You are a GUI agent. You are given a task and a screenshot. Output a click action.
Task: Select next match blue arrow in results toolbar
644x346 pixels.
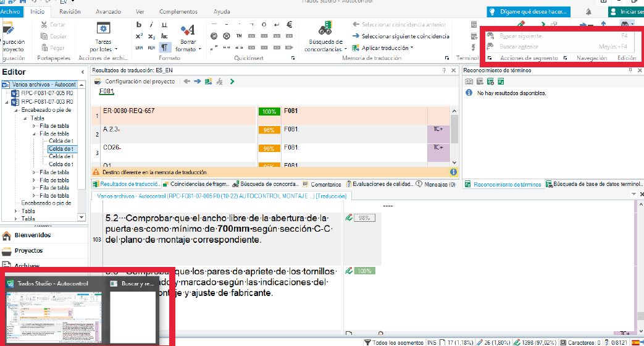(x=198, y=82)
